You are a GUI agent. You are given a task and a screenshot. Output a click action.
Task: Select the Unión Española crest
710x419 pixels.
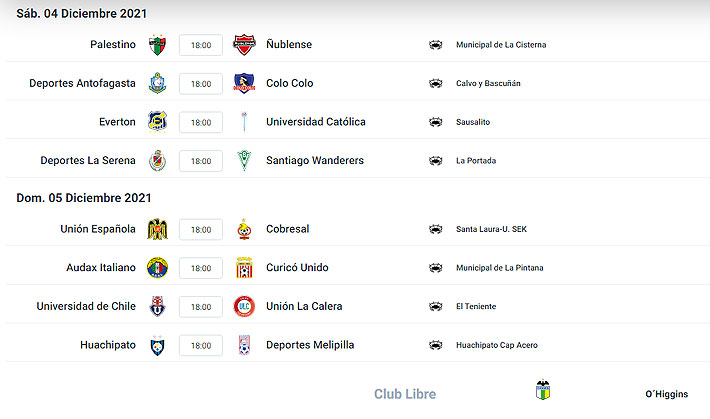pyautogui.click(x=157, y=229)
